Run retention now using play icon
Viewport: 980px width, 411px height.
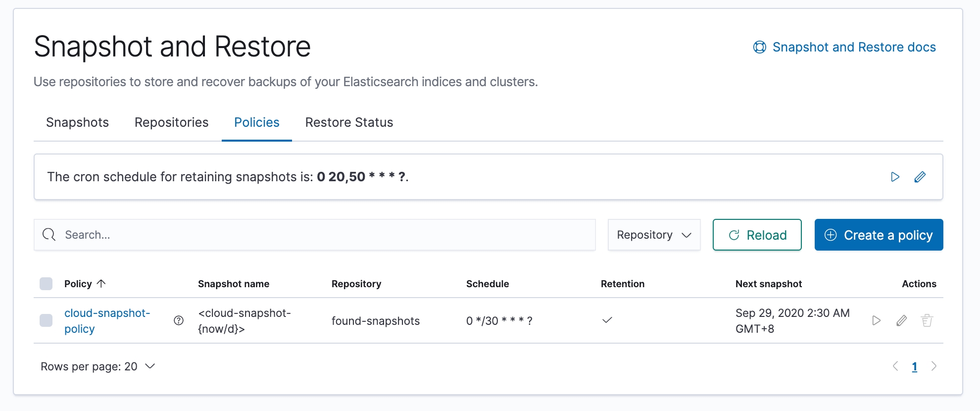[x=895, y=177]
